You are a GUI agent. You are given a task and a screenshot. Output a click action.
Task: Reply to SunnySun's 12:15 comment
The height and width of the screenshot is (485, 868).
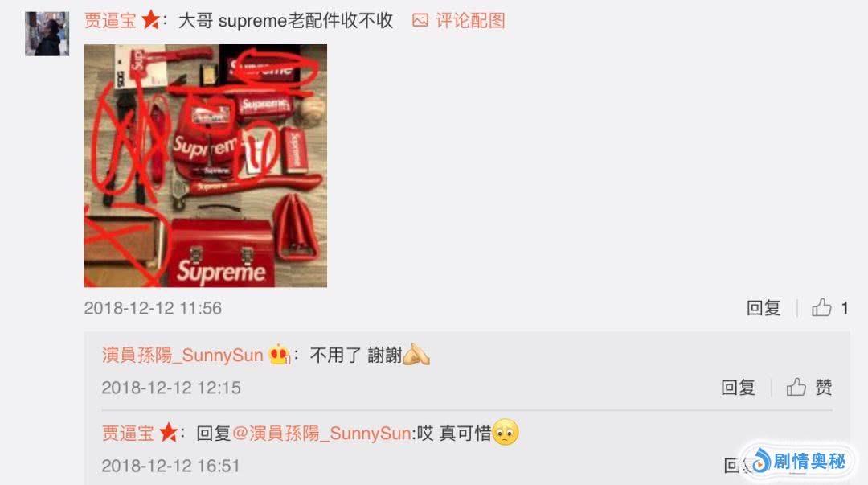[x=738, y=387]
